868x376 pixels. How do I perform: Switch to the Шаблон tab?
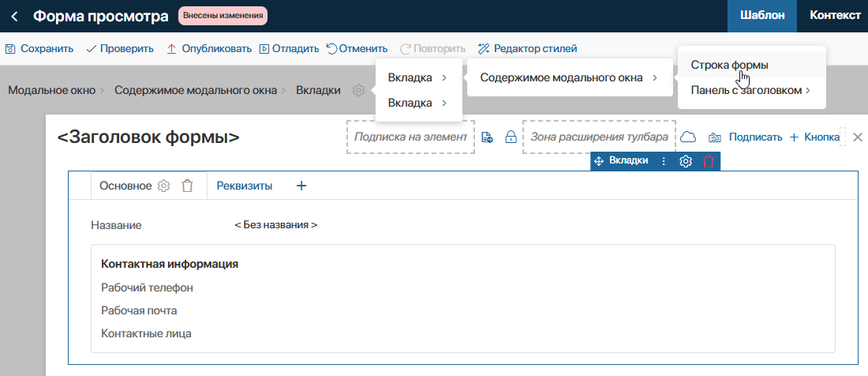pos(762,16)
